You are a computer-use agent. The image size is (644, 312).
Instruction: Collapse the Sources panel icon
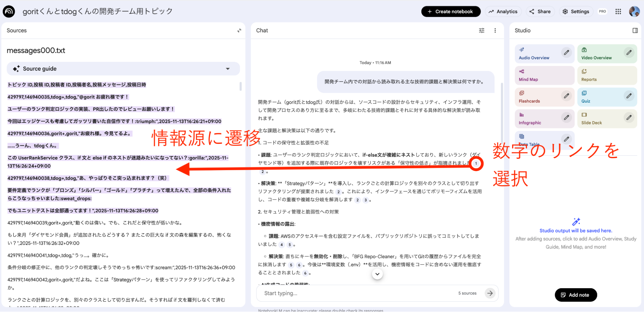point(239,31)
